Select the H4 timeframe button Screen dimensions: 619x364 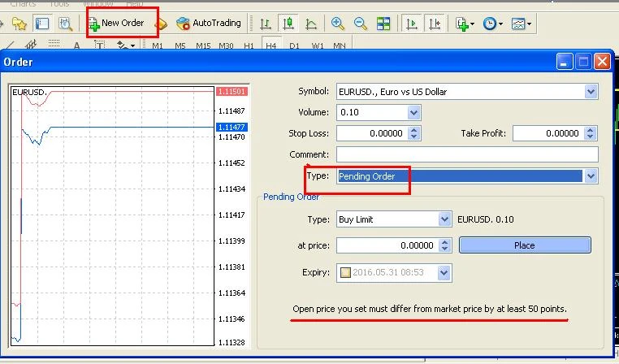(271, 46)
